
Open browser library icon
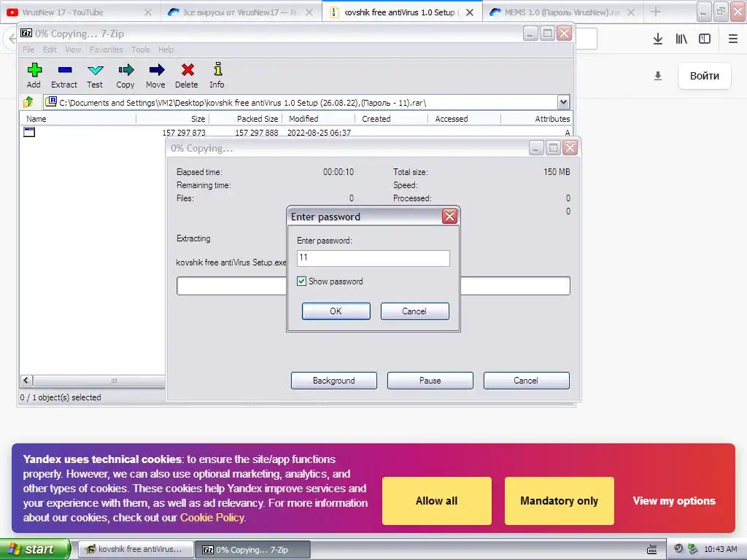[681, 39]
